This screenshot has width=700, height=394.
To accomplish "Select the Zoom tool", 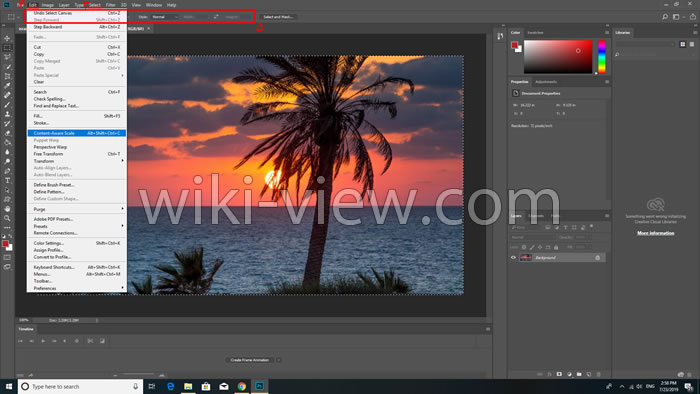I will pyautogui.click(x=7, y=218).
